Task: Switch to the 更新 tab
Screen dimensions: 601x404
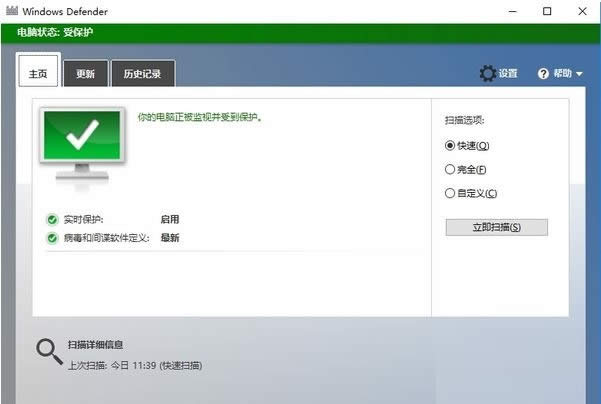Action: [85, 74]
